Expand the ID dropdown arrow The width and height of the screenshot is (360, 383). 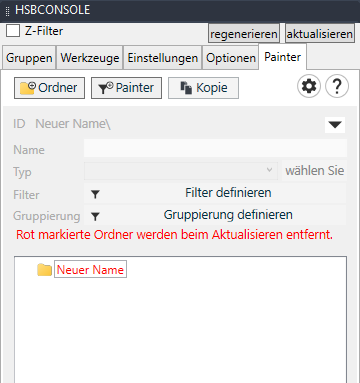(335, 125)
